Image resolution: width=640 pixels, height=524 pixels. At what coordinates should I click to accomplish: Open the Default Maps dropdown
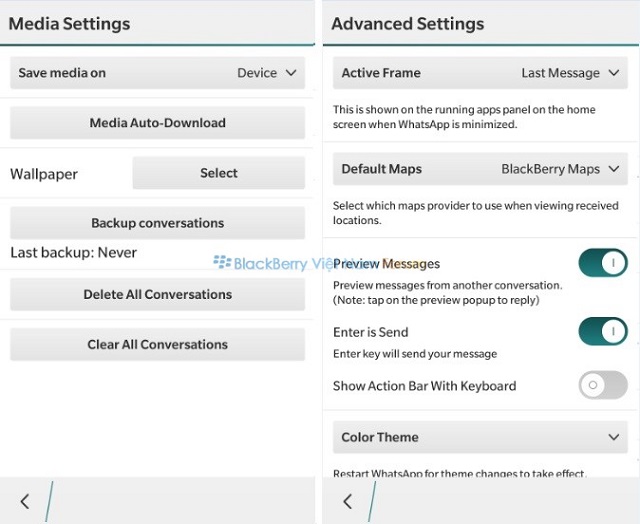pyautogui.click(x=480, y=169)
